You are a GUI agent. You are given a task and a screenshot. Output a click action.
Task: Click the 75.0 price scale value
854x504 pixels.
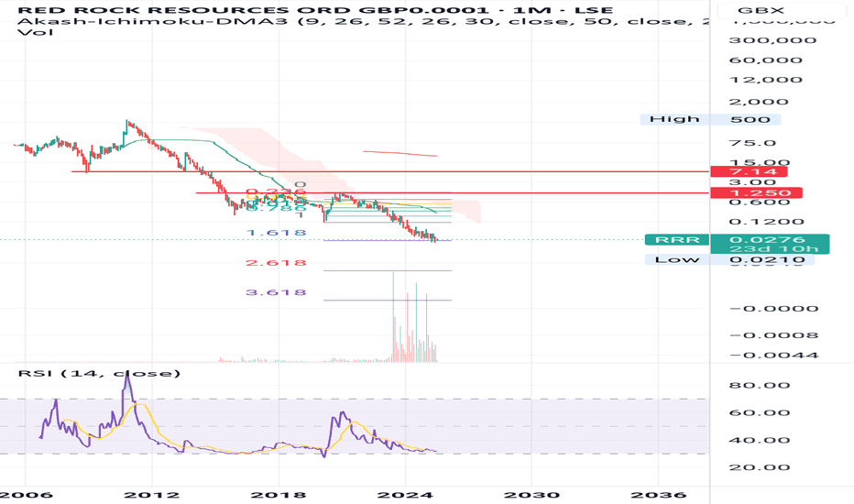tap(752, 143)
